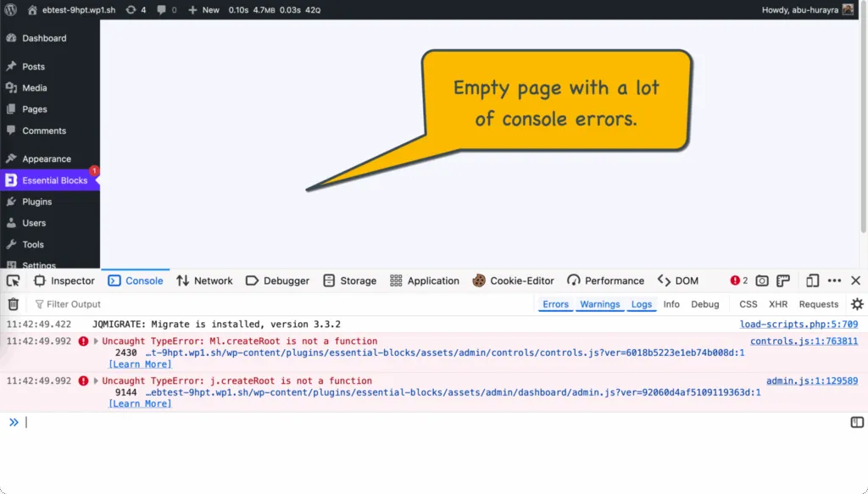Screen dimensions: 868x494
Task: Open console settings gear
Action: (857, 304)
